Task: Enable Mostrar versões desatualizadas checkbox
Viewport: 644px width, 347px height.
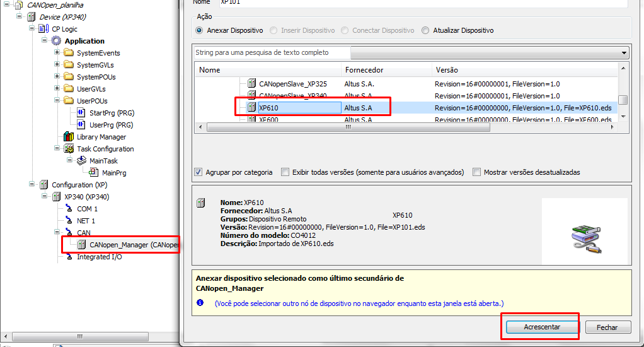Action: (x=477, y=172)
